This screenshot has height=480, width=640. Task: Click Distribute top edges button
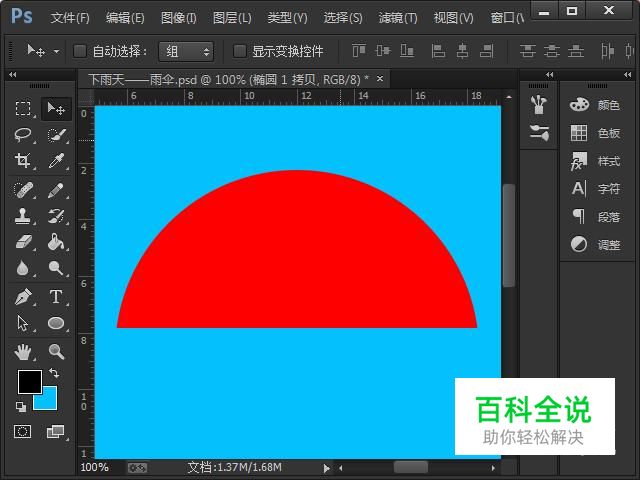coord(528,51)
